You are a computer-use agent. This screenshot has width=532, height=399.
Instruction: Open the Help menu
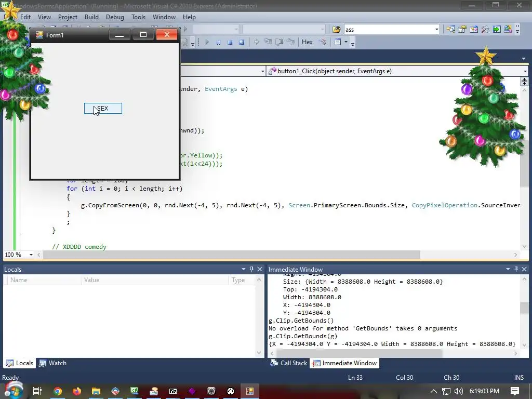[189, 17]
